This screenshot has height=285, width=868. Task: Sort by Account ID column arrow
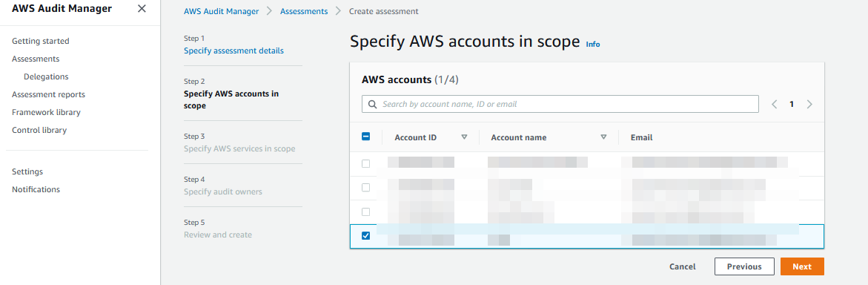[465, 137]
